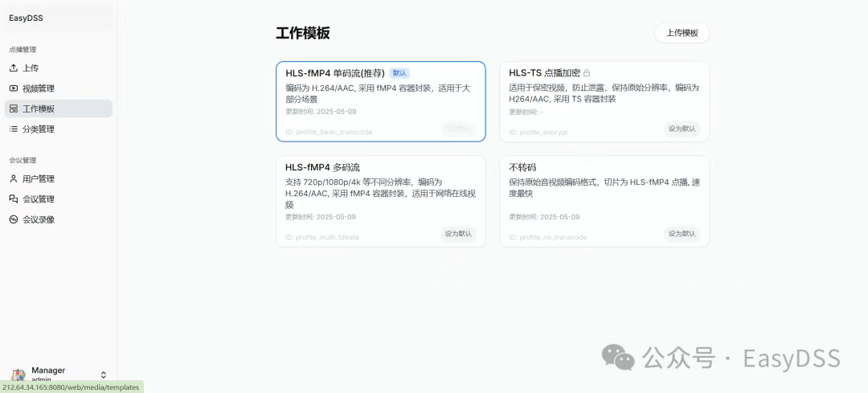
Task: Click the lock icon beside HLS-TS 点播加密
Action: 587,73
